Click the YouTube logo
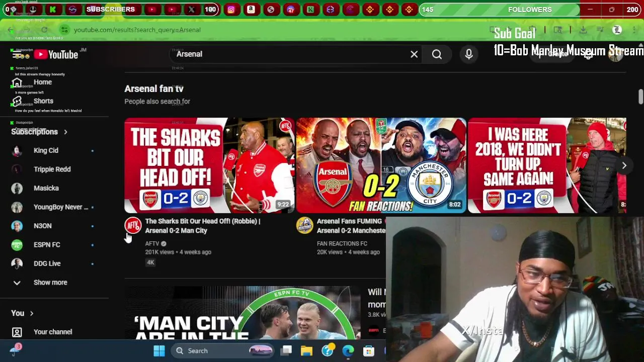The height and width of the screenshot is (362, 644). point(56,54)
